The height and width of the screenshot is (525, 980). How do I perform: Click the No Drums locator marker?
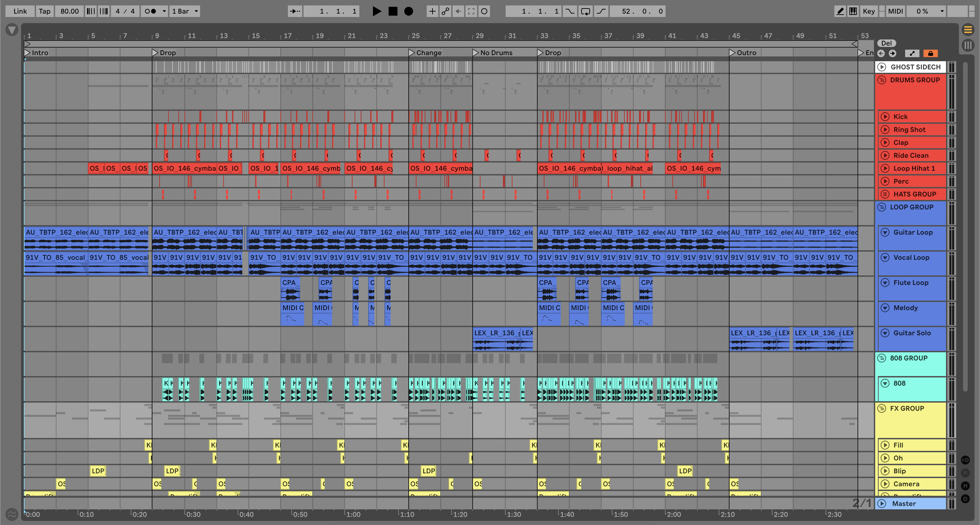[476, 53]
